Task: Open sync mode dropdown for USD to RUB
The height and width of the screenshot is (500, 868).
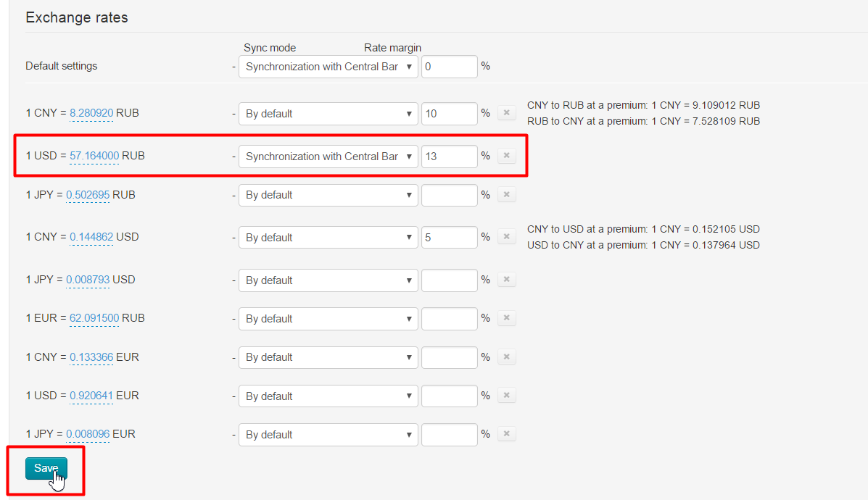Action: pyautogui.click(x=328, y=157)
